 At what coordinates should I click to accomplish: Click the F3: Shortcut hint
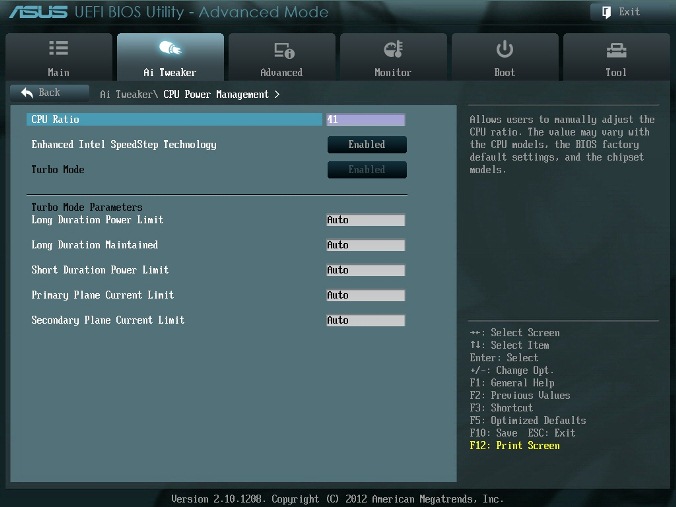coord(501,408)
